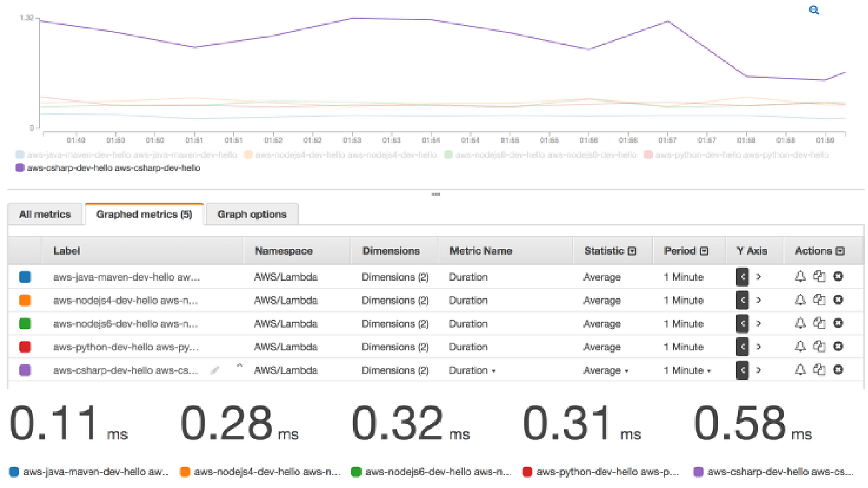Screen dimensions: 868x488
Task: Duplicate aws-csharp-dev-hello metric using copy icon
Action: [820, 370]
